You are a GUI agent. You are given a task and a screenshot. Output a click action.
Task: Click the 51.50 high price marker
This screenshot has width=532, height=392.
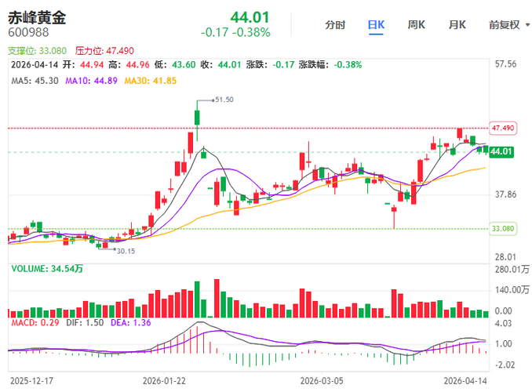[x=224, y=100]
